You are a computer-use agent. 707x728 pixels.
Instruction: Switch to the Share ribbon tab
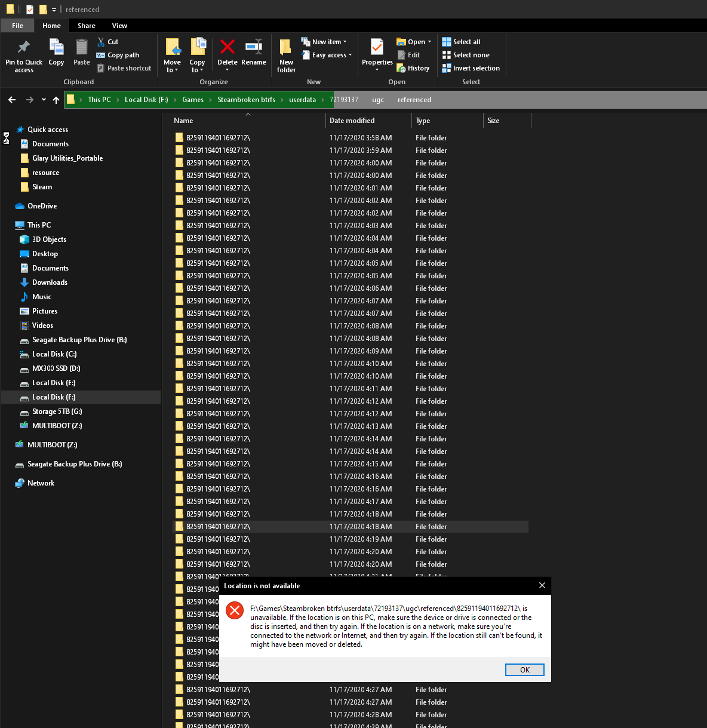(x=86, y=26)
